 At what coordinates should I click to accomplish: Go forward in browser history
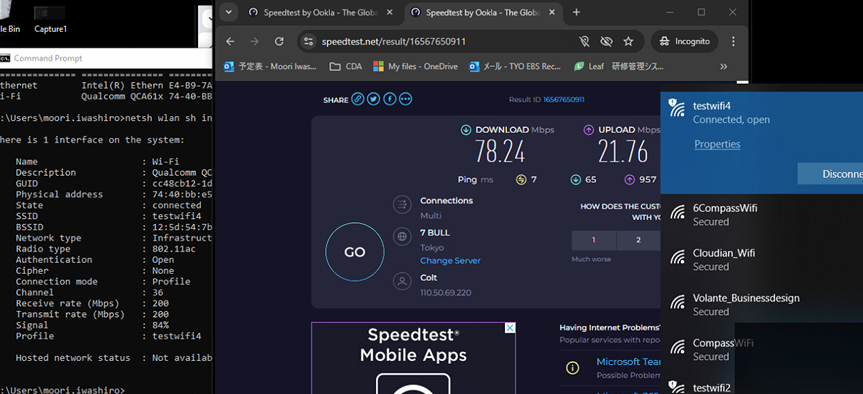pyautogui.click(x=254, y=41)
